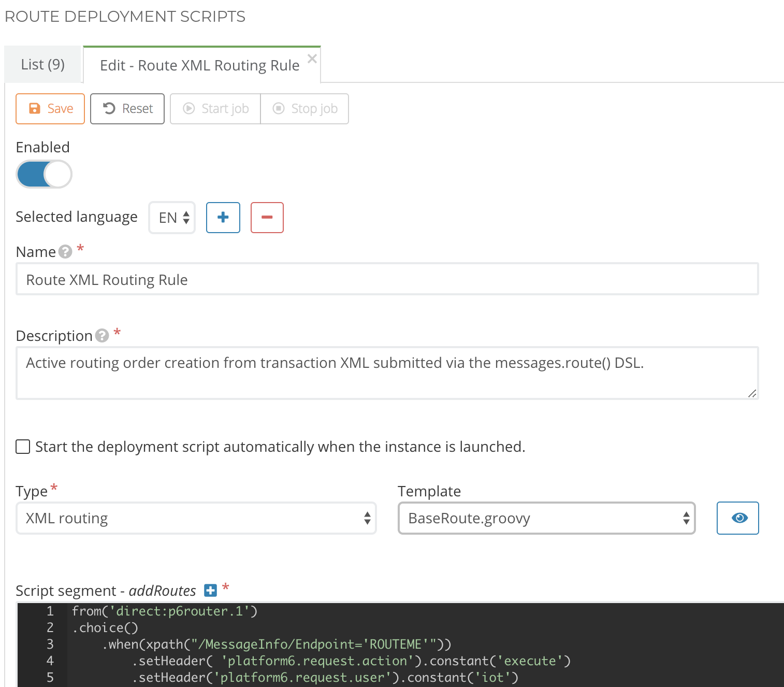This screenshot has height=687, width=784.
Task: Open the Template dropdown showing BaseRoute.groovy
Action: coord(547,518)
